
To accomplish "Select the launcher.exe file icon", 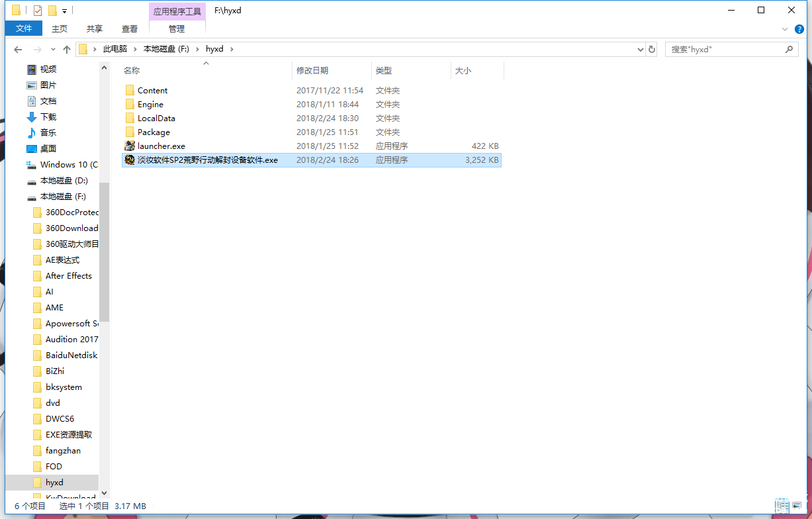I will coord(130,146).
